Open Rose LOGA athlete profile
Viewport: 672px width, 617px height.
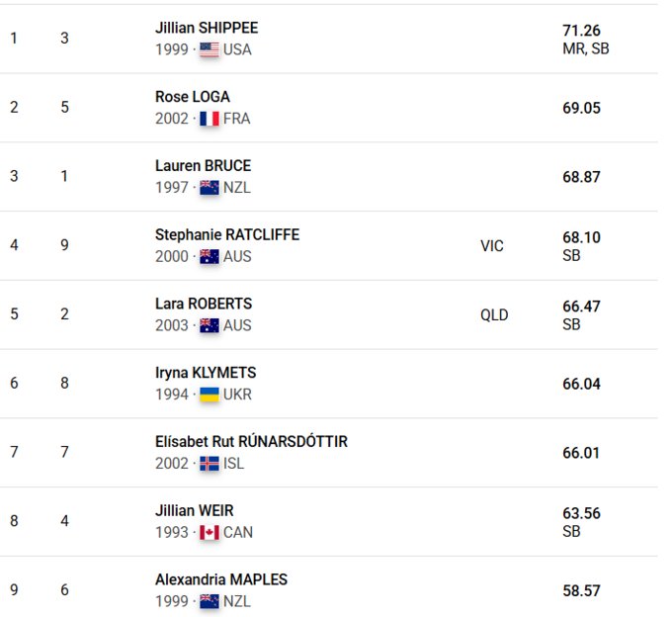[193, 97]
